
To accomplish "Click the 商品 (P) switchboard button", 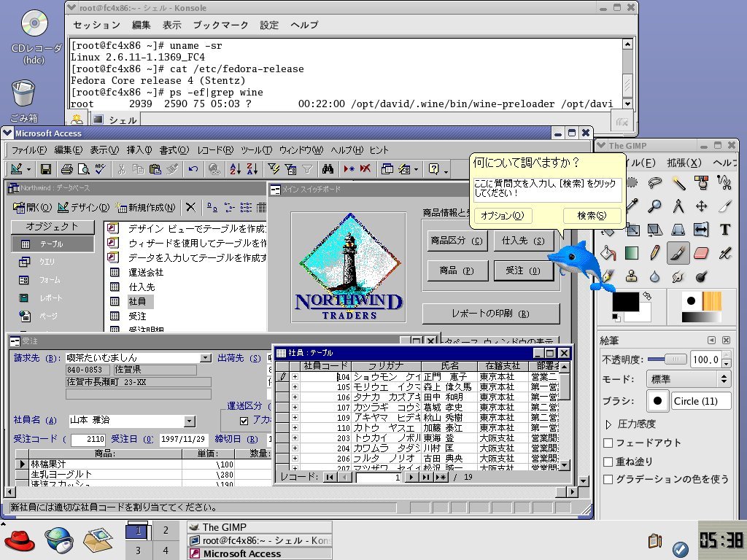I will click(457, 271).
